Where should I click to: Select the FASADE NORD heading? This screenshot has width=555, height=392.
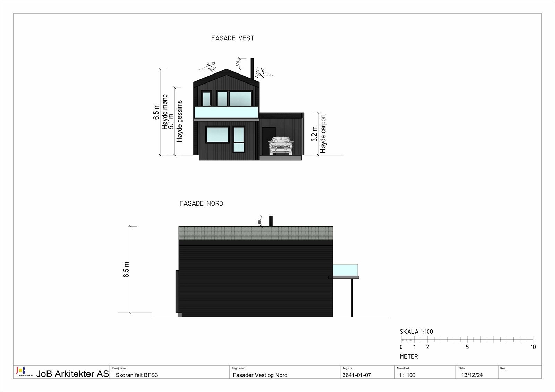click(201, 203)
